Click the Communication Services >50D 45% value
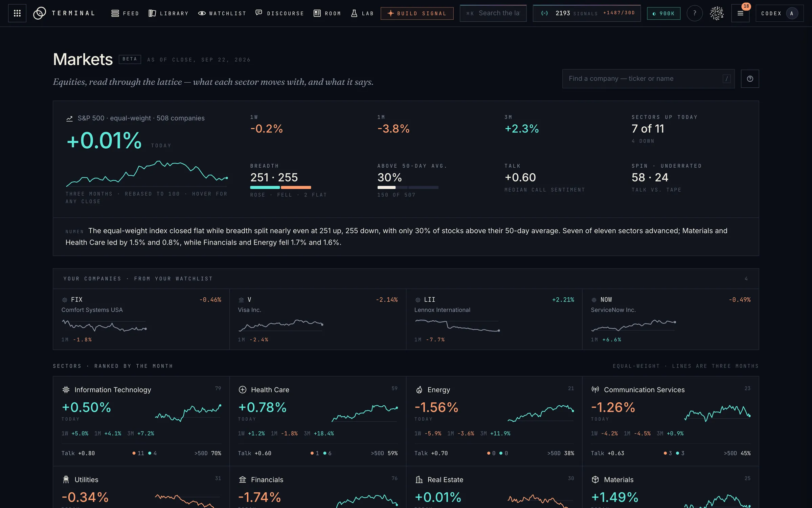Image resolution: width=812 pixels, height=508 pixels. tap(737, 453)
